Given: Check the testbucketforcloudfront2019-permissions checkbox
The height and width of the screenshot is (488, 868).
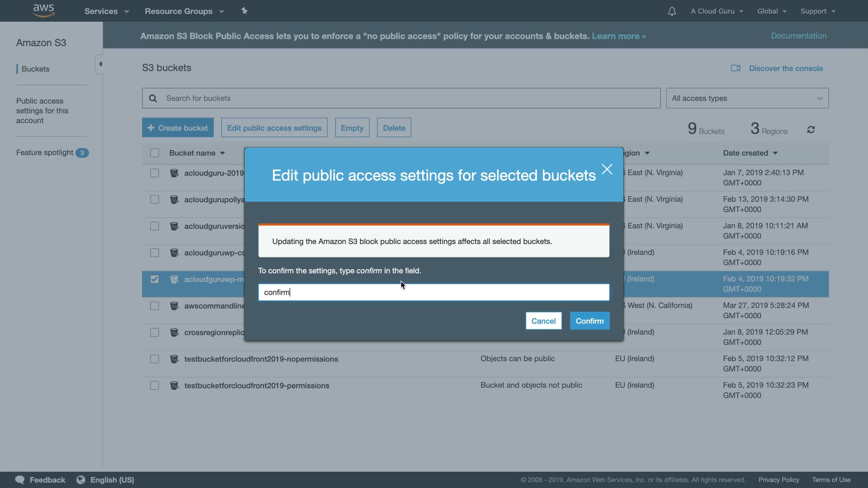Looking at the screenshot, I should point(155,385).
